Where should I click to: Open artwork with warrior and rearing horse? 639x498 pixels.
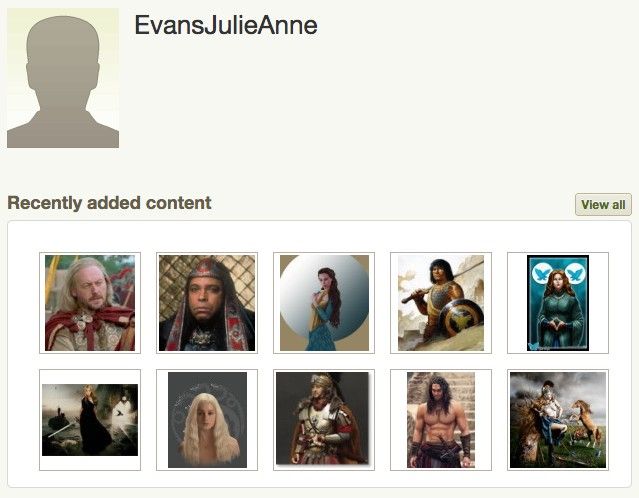[x=558, y=420]
